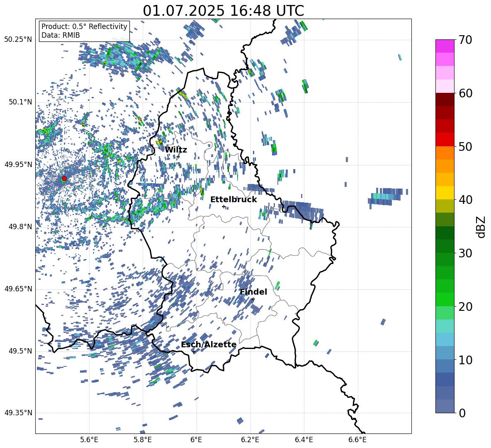This screenshot has width=491, height=448.
Task: Click the 5.6°E longitude label
Action: tap(89, 440)
